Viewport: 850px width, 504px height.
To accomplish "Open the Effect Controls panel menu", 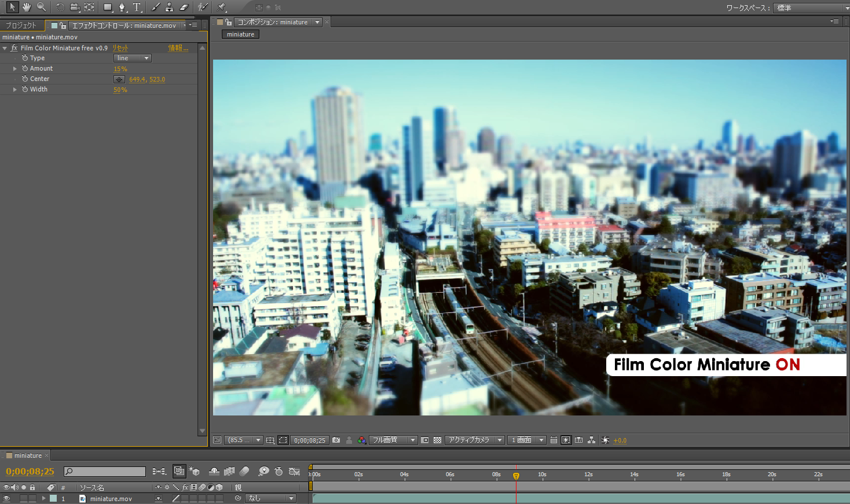I will tap(193, 25).
